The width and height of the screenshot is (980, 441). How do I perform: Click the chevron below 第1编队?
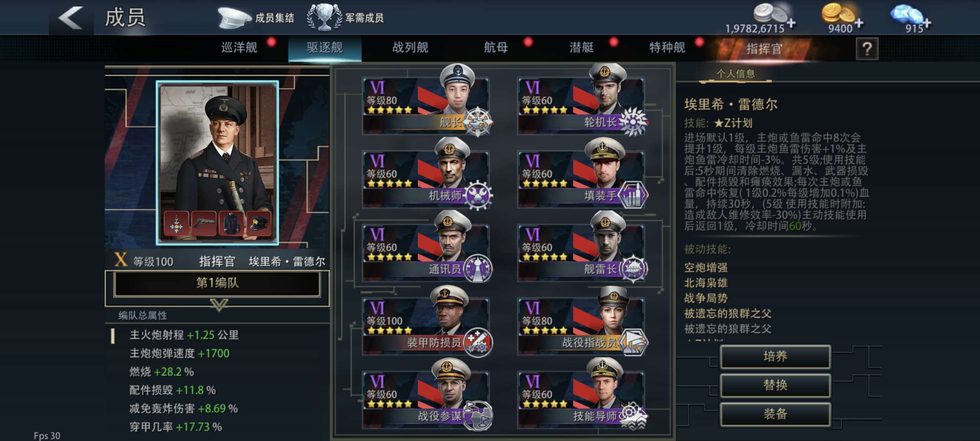pos(219,304)
